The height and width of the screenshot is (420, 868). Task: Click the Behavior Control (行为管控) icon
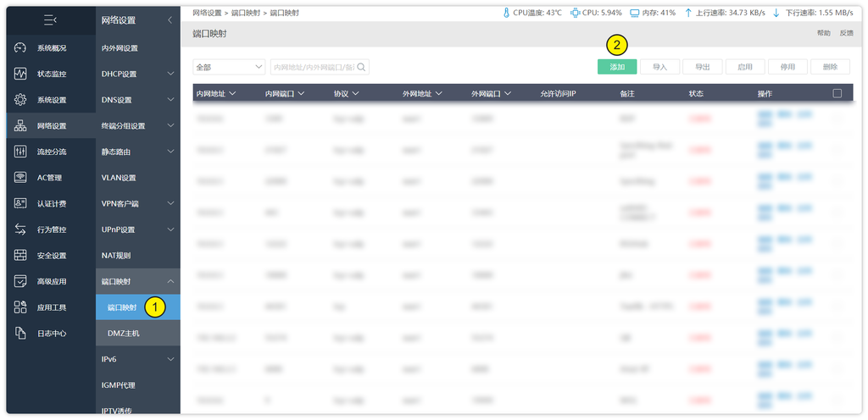coord(20,229)
